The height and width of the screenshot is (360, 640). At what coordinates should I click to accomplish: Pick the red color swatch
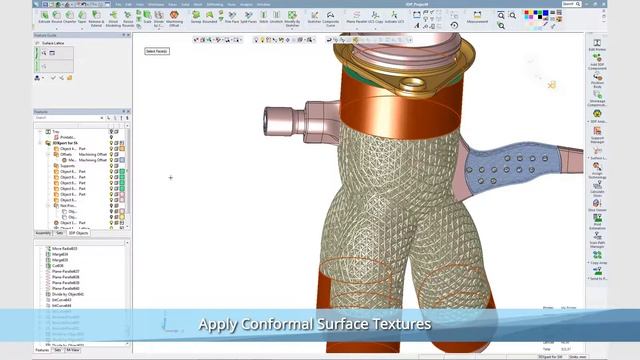[x=526, y=13]
